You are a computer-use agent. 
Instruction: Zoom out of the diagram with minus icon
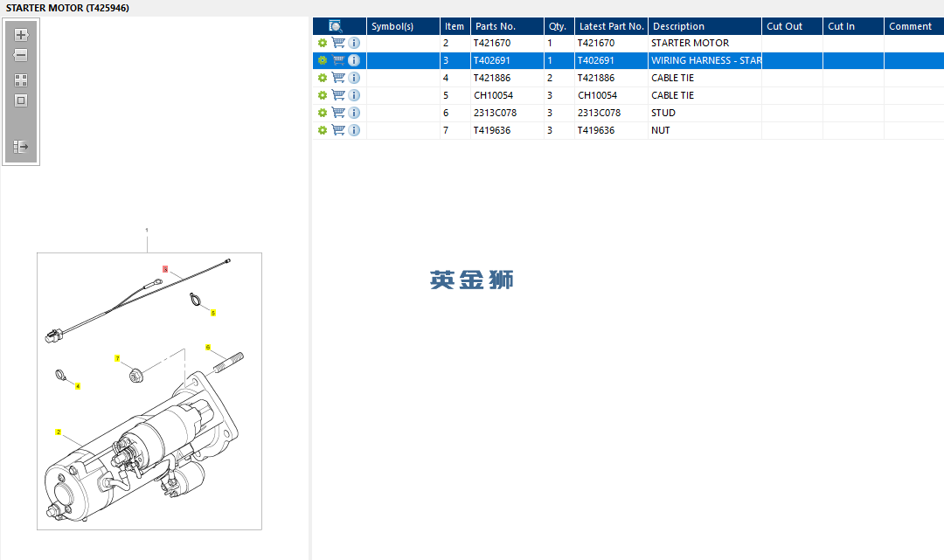tap(21, 55)
